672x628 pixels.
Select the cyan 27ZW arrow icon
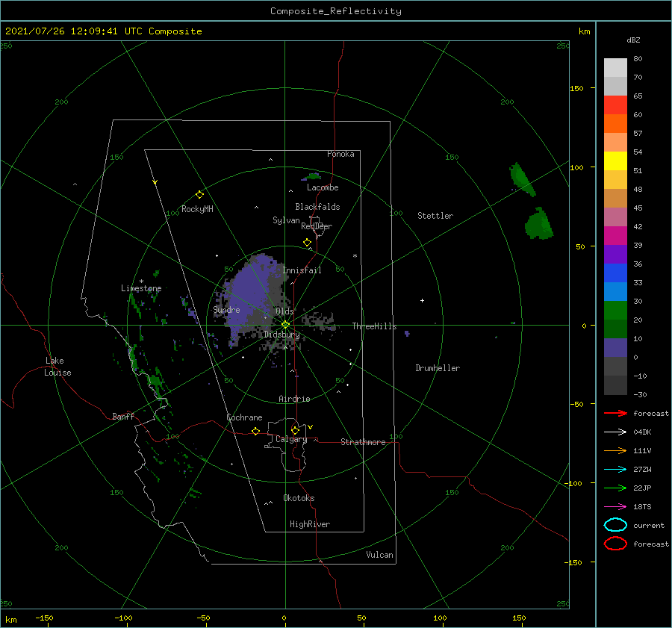pyautogui.click(x=615, y=469)
